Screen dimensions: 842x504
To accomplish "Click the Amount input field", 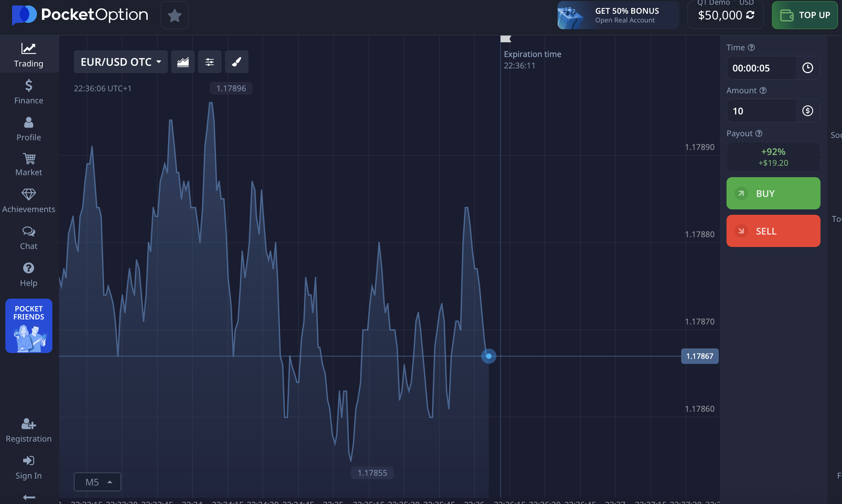I will click(761, 111).
